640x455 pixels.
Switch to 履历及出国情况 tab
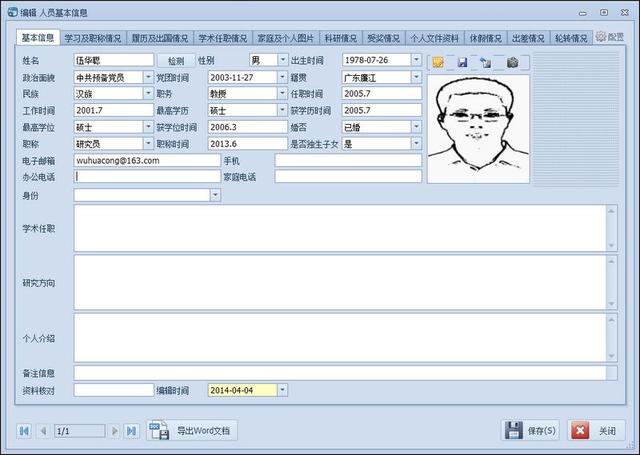pyautogui.click(x=160, y=38)
